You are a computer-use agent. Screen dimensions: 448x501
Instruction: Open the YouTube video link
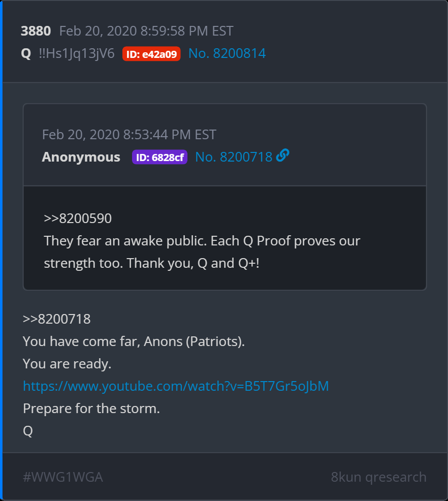[x=176, y=386]
